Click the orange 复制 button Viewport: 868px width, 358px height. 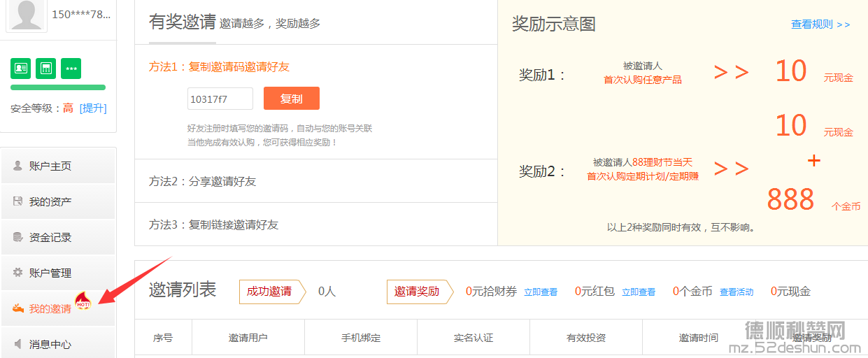click(x=292, y=99)
